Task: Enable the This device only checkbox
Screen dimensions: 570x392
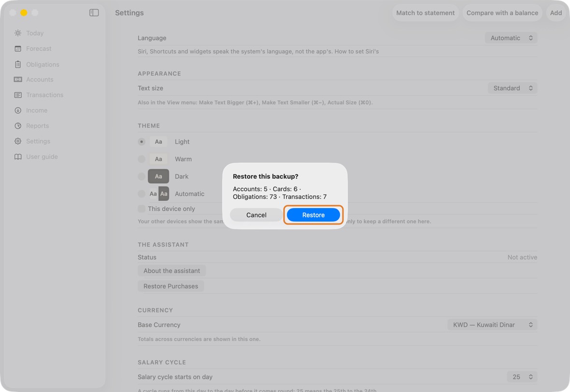Action: pyautogui.click(x=142, y=209)
